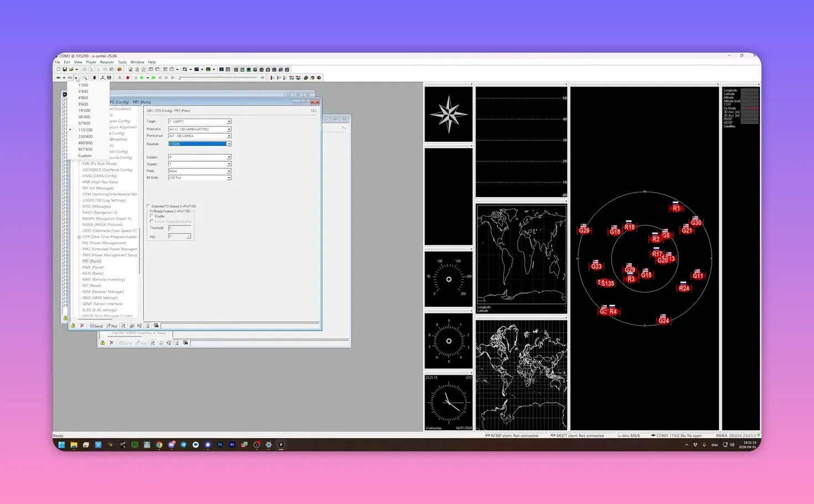The image size is (814, 504).
Task: Click the Save file toolbar icon
Action: 65,70
